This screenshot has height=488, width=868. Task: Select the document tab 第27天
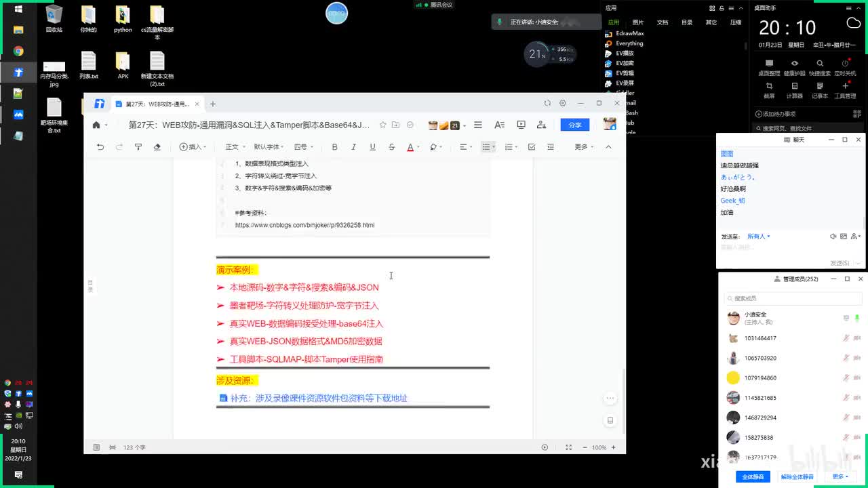click(157, 104)
